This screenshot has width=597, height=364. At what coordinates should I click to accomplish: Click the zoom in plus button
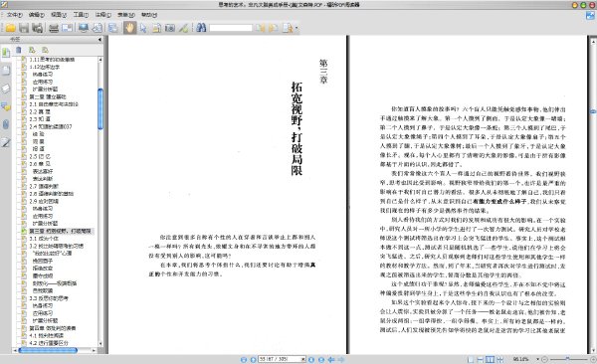click(x=593, y=359)
